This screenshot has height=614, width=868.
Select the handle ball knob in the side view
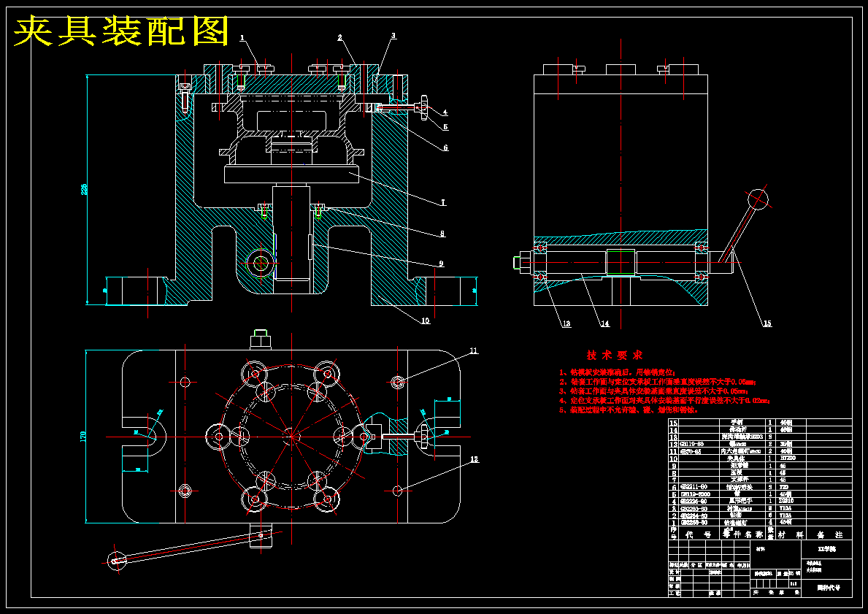pos(758,198)
